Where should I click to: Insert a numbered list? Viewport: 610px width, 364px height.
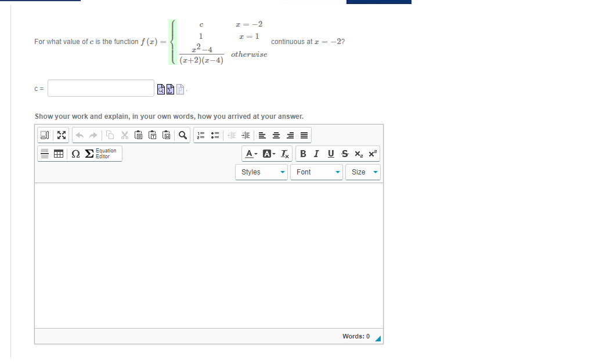pyautogui.click(x=201, y=135)
